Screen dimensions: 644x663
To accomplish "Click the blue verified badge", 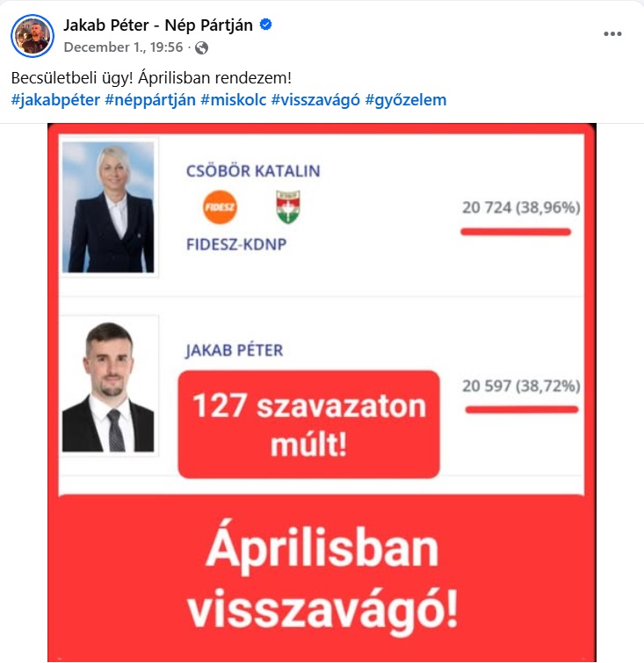I will (x=265, y=25).
